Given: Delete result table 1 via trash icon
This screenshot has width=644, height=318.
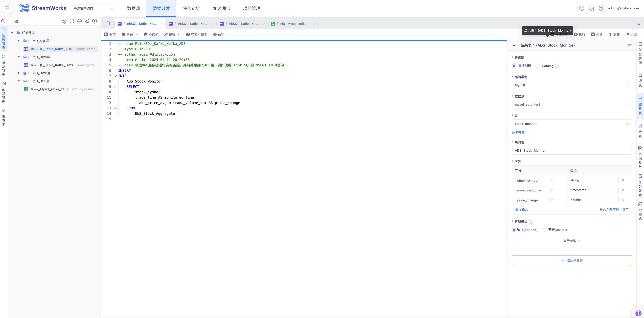Looking at the screenshot, I should [x=630, y=45].
